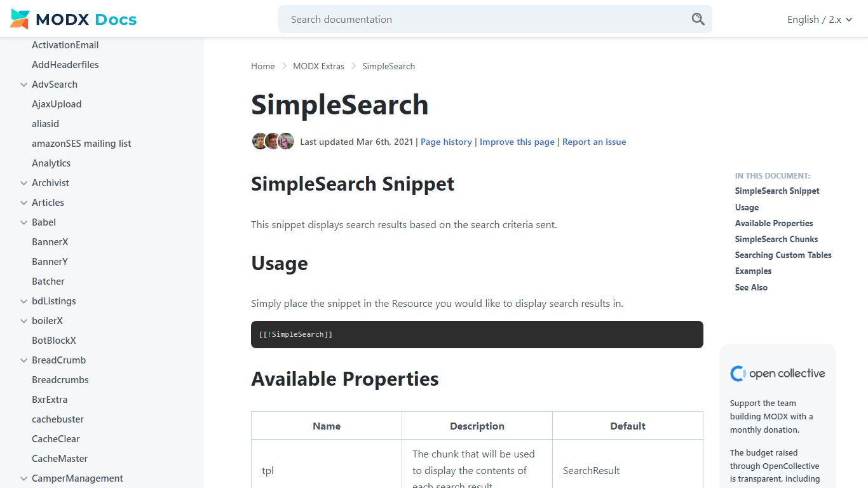Expand the Archivist sidebar chevron
The image size is (868, 488).
pos(24,183)
